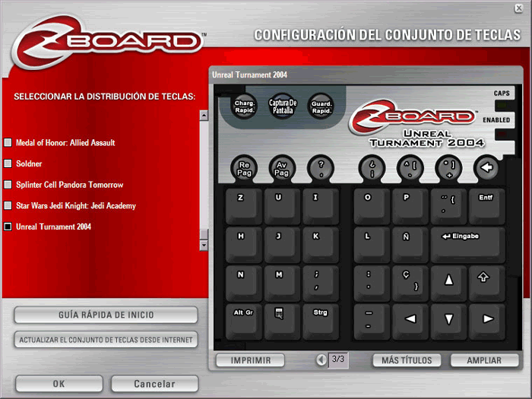
Task: Click ACTUALIZAR EL CONJUNTO DE TECLAS DESDE INTERNET
Action: (106, 340)
